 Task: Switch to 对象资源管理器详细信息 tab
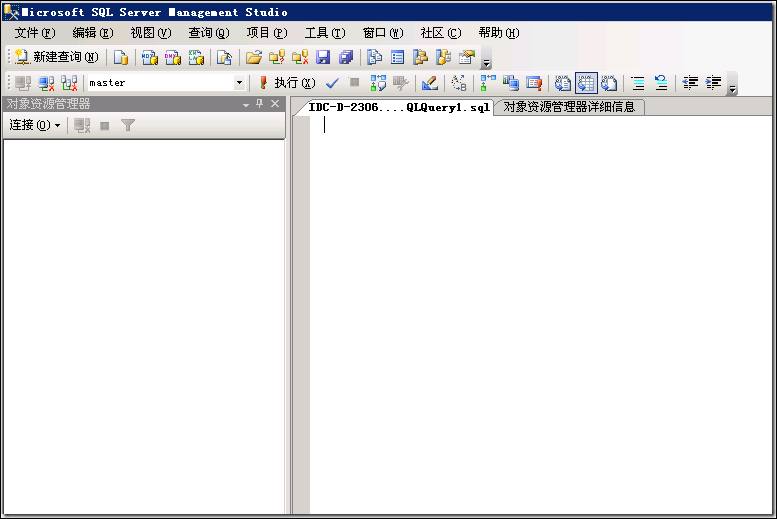(569, 107)
